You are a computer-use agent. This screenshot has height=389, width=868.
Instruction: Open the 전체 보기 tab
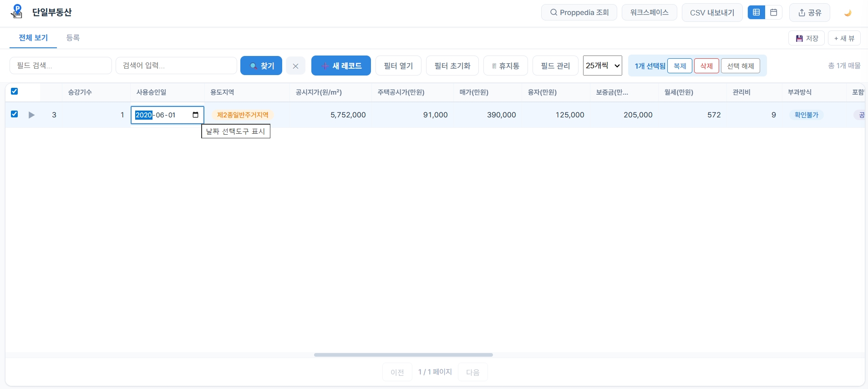pyautogui.click(x=33, y=38)
